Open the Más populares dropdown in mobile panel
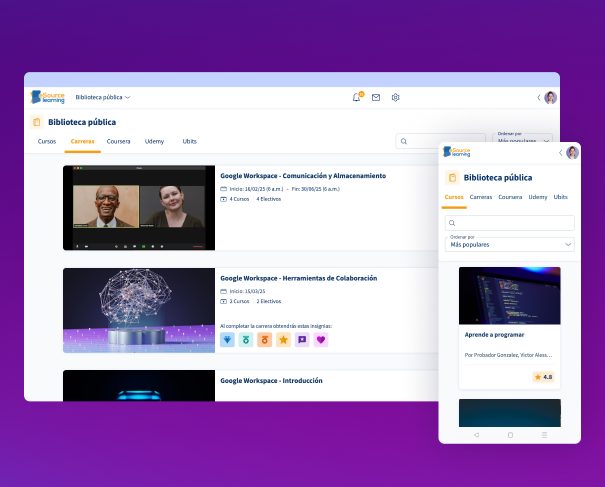Screen dimensions: 605x487 click(510, 244)
